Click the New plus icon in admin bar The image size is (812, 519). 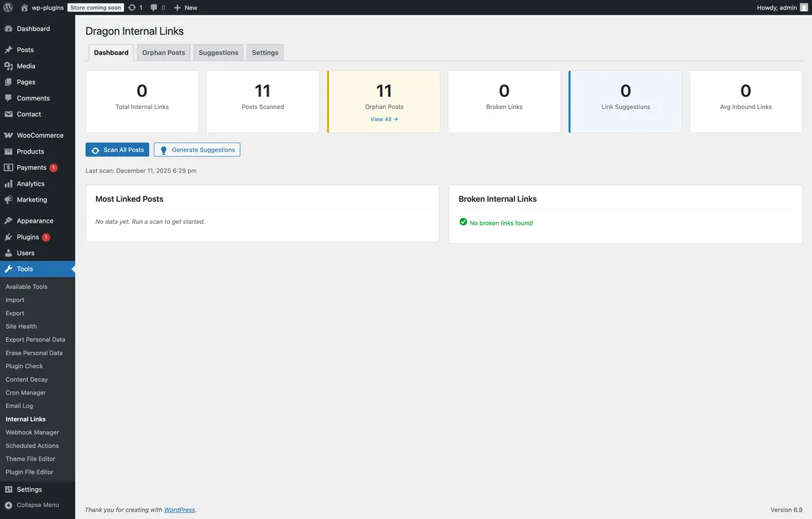pos(177,7)
